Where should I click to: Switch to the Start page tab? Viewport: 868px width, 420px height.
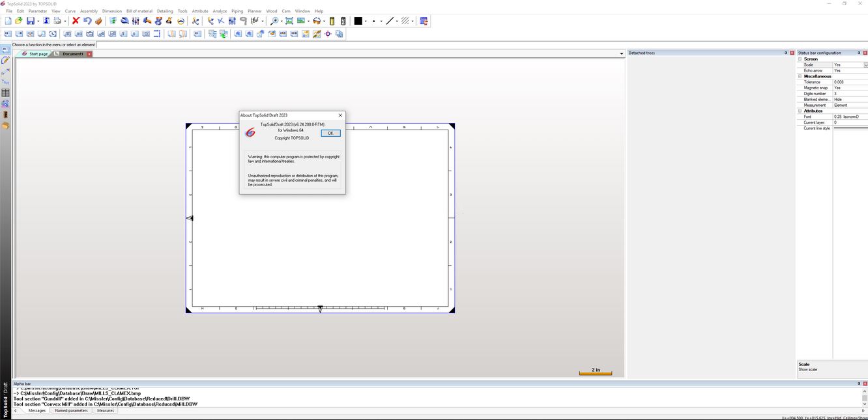click(38, 54)
